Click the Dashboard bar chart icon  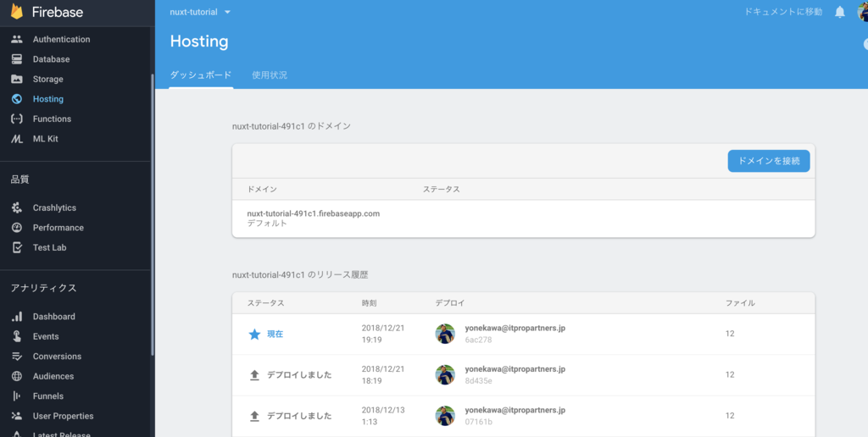(x=17, y=317)
